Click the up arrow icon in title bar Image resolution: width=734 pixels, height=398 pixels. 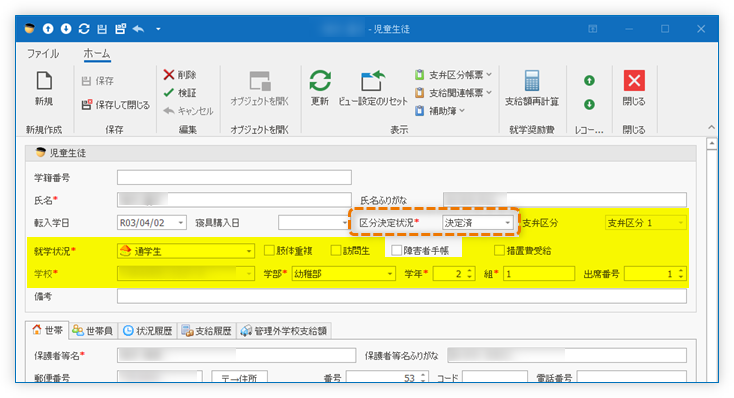click(48, 29)
